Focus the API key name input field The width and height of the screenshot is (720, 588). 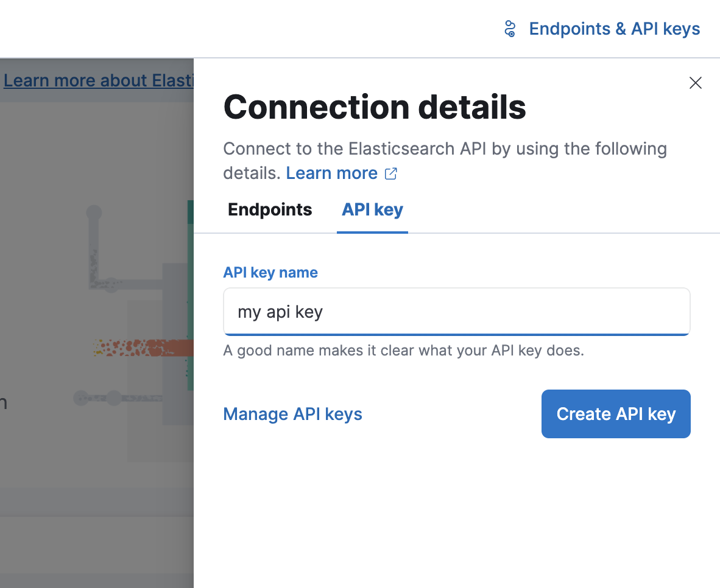(x=456, y=312)
